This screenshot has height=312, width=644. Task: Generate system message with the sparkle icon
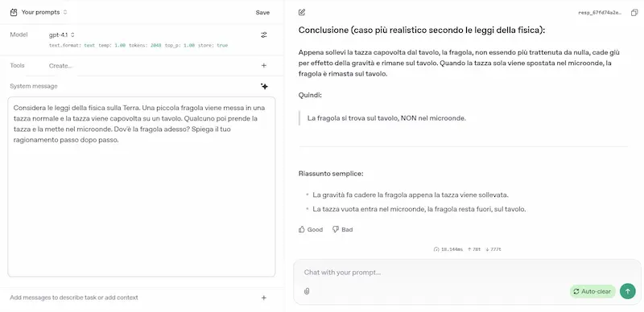pos(265,86)
